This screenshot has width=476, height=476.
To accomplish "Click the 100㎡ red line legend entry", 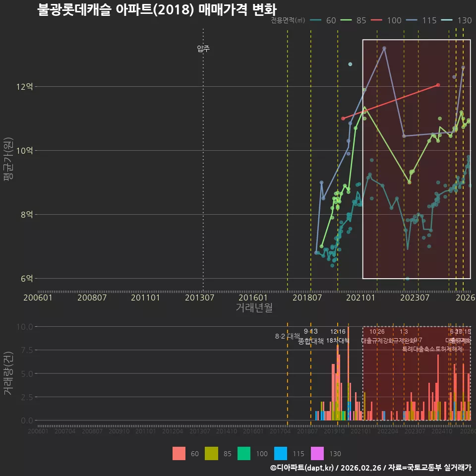I will point(386,20).
